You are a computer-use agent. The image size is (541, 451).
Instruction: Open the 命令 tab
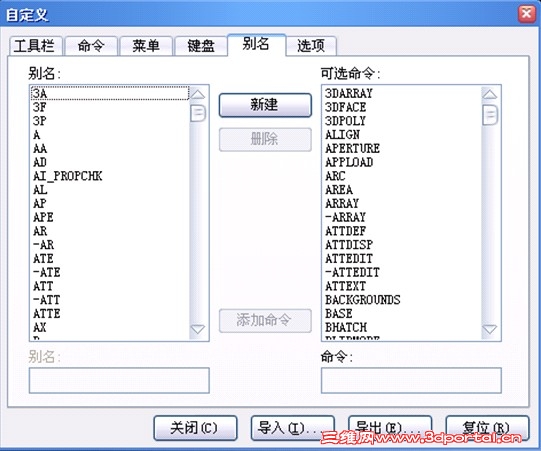click(91, 46)
